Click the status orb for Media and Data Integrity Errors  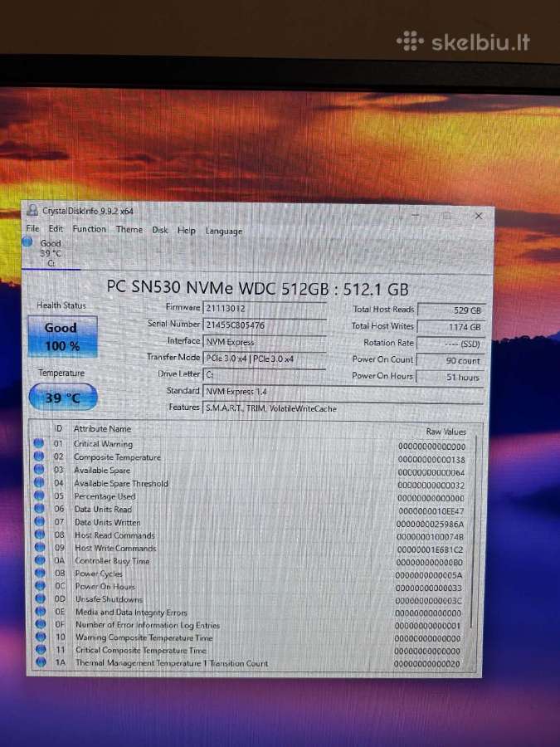(41, 611)
